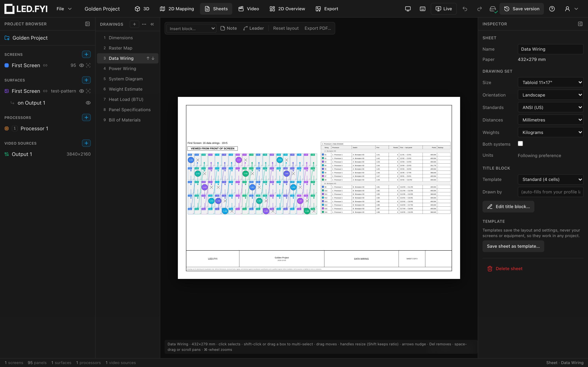Add a new video source
This screenshot has height=367, width=588.
click(x=86, y=143)
